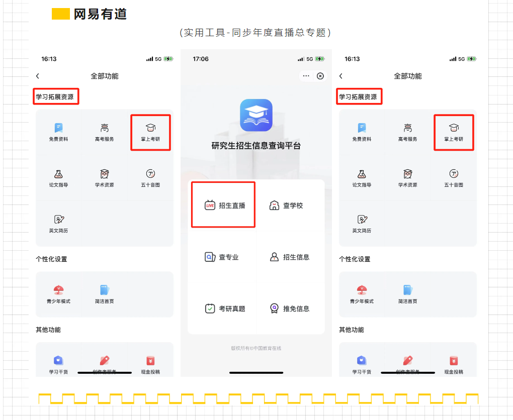513x420 pixels.
Task: Open 学习干货 on the left phone screen
Action: 58,365
